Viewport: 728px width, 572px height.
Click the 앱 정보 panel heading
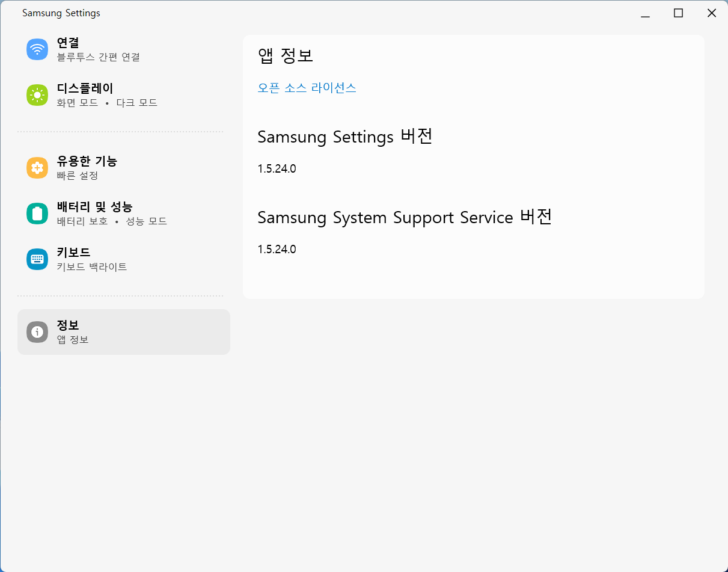[x=286, y=56]
